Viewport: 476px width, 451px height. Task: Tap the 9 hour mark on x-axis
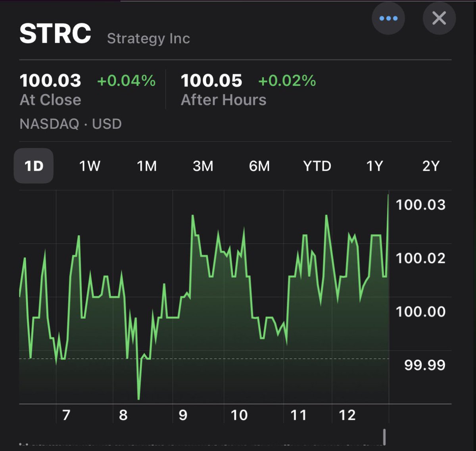pos(183,415)
